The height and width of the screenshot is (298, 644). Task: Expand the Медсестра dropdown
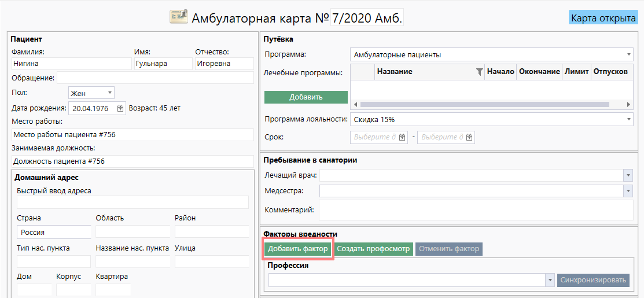(x=628, y=191)
